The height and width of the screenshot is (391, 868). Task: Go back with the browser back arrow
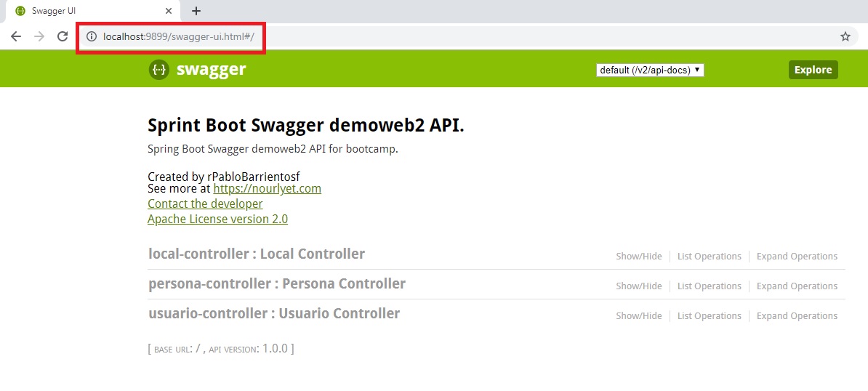pos(15,36)
